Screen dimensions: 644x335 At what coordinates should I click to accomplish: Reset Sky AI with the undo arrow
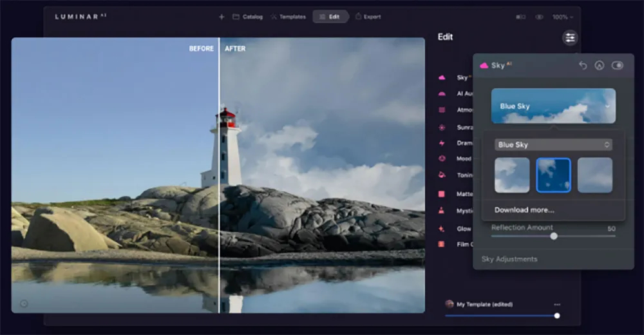click(x=583, y=65)
